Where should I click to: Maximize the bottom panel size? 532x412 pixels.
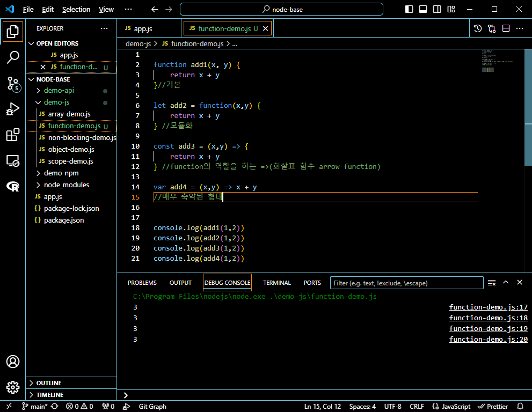pos(506,283)
